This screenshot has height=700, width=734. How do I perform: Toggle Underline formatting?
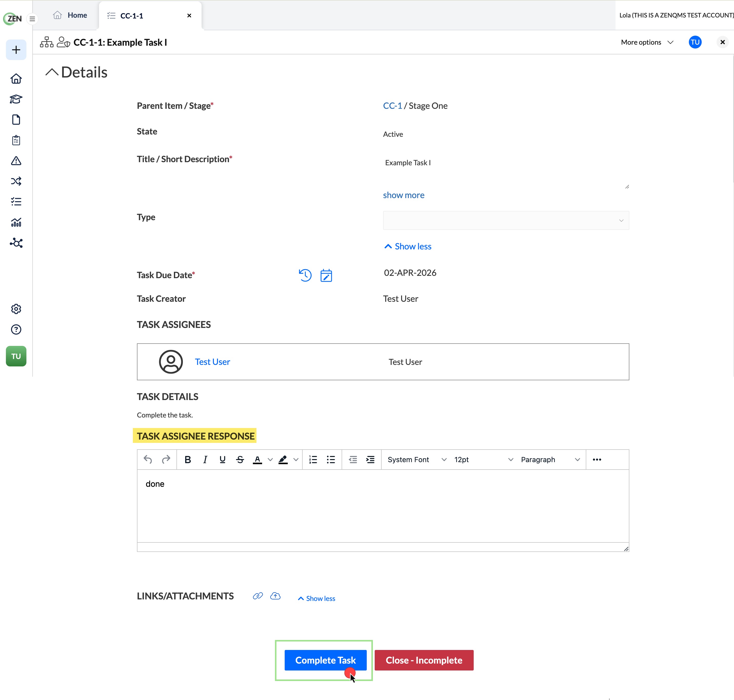(222, 460)
